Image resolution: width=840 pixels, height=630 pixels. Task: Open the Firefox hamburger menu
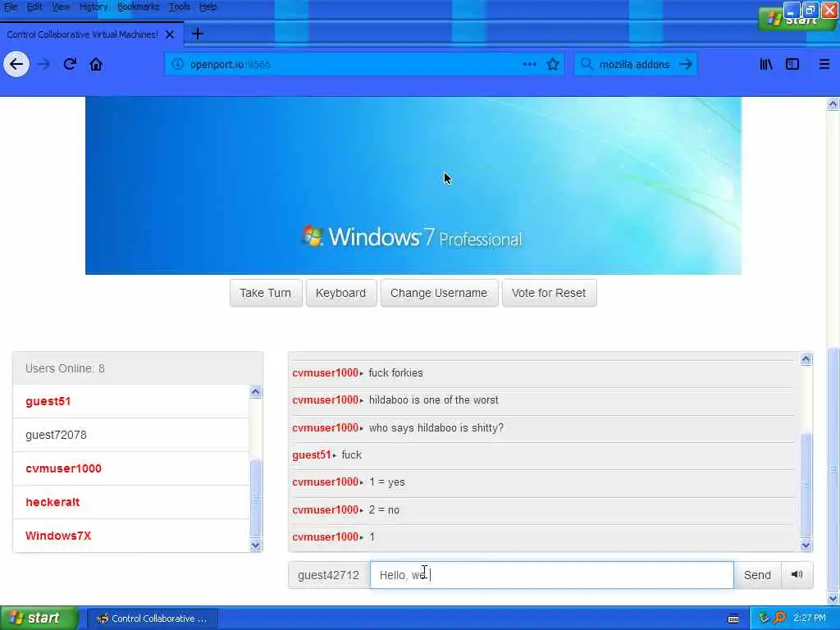pos(824,64)
